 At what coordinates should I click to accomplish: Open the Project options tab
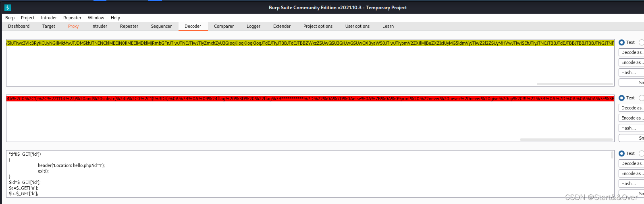click(x=318, y=26)
